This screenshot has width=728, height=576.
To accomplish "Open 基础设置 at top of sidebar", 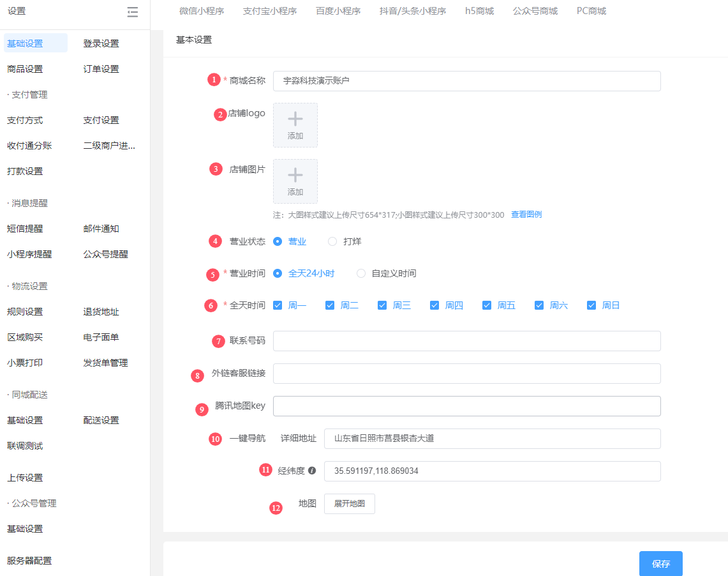I will (x=35, y=43).
